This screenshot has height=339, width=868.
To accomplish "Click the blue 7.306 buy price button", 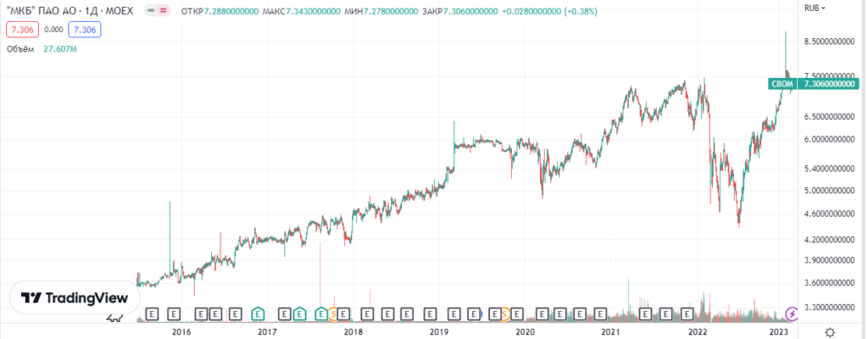I will pos(85,30).
